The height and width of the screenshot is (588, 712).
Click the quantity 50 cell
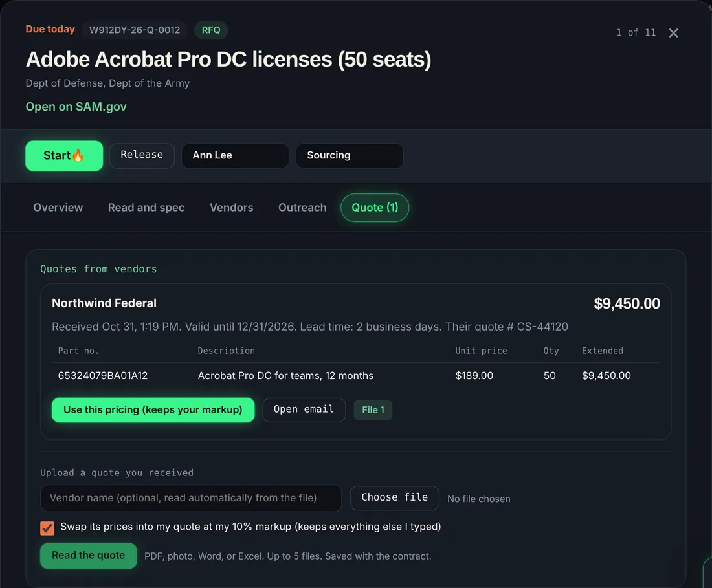(550, 376)
